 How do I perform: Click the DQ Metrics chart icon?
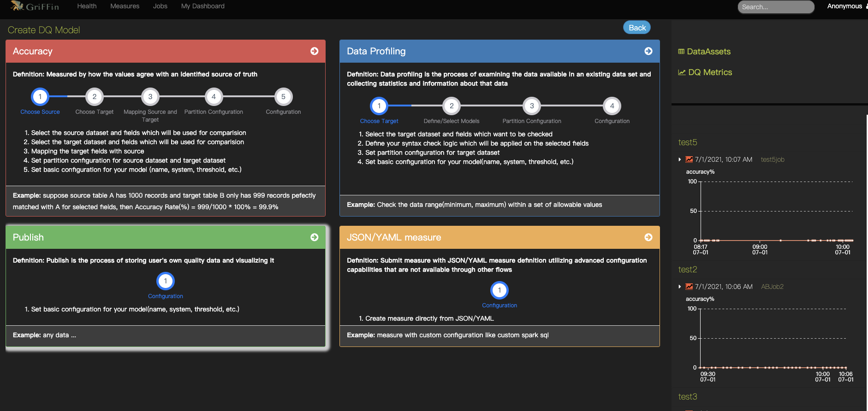(x=682, y=72)
